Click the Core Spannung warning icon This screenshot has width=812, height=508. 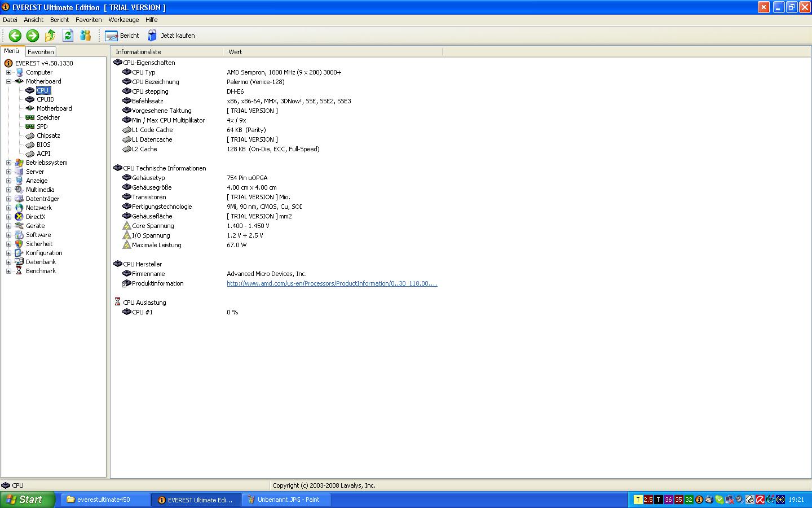click(x=127, y=226)
